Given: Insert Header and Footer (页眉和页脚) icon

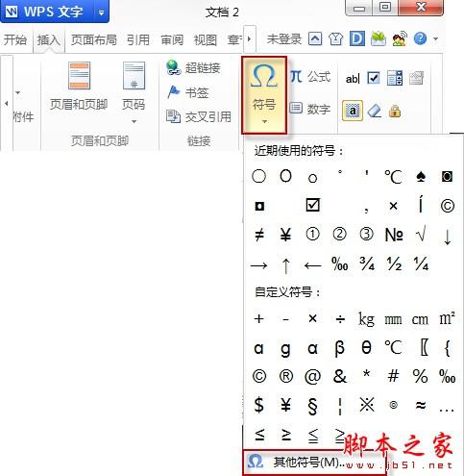Looking at the screenshot, I should point(79,76).
